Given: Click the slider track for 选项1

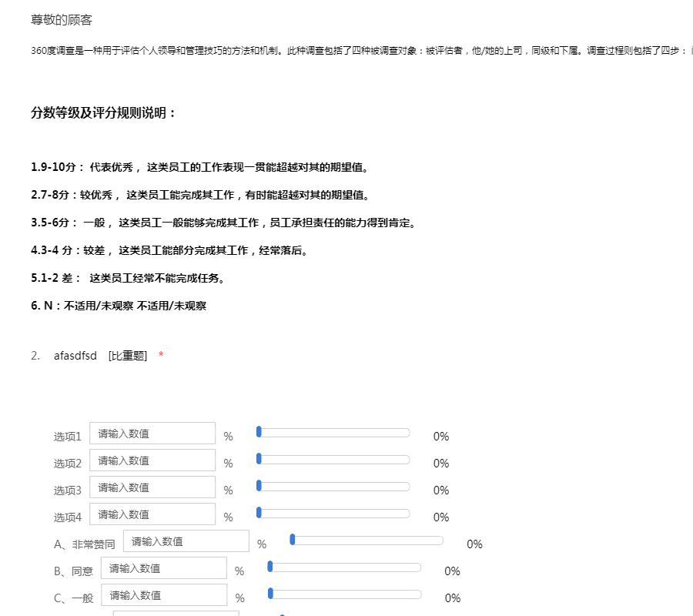Looking at the screenshot, I should point(334,433).
